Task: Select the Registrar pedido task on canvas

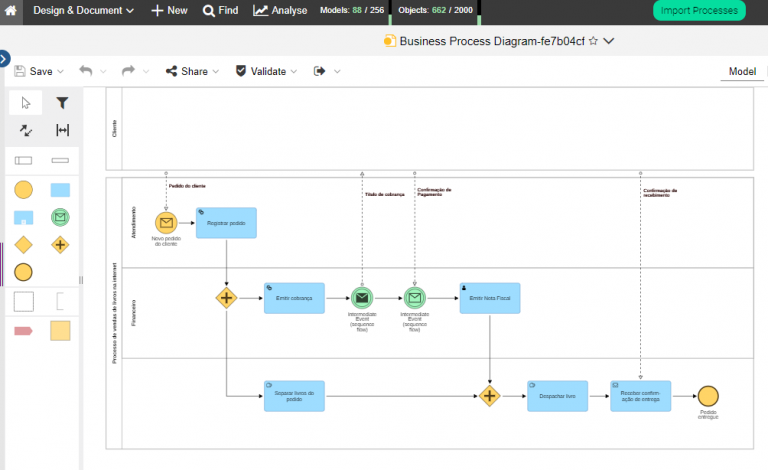Action: click(226, 223)
